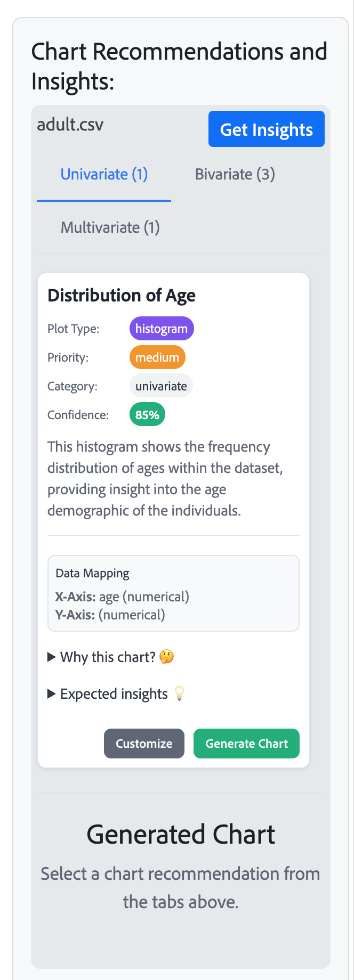
Task: Click the Generated Chart heading
Action: pyautogui.click(x=181, y=834)
